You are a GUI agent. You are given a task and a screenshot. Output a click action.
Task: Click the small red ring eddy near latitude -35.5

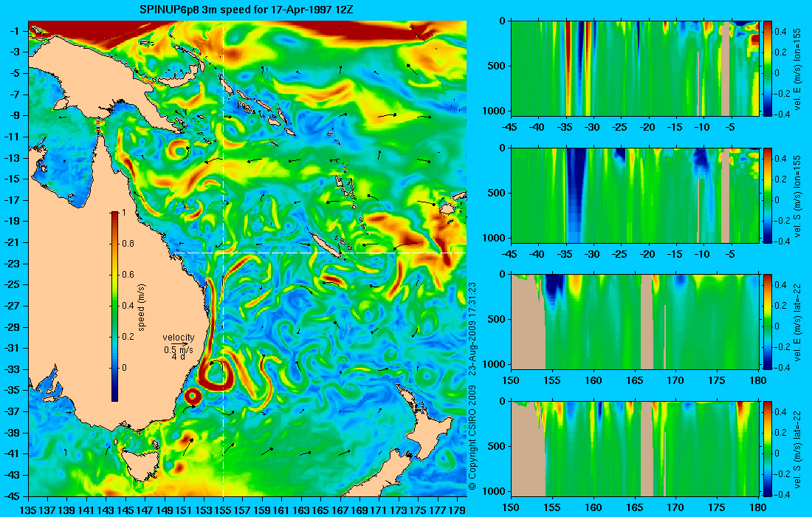tap(193, 397)
